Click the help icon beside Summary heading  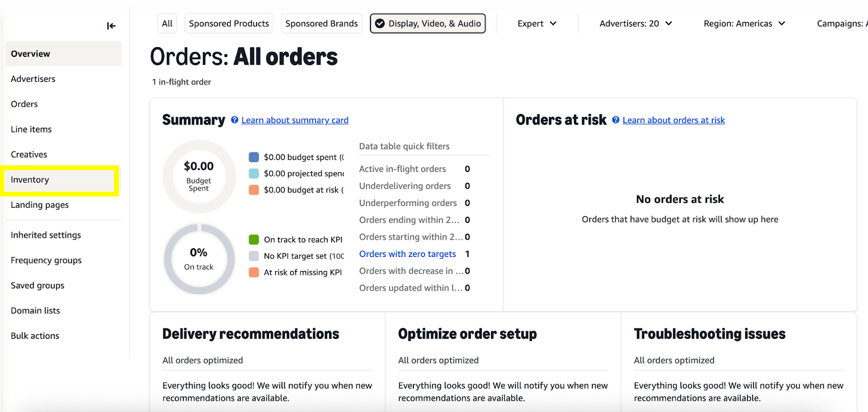point(234,120)
